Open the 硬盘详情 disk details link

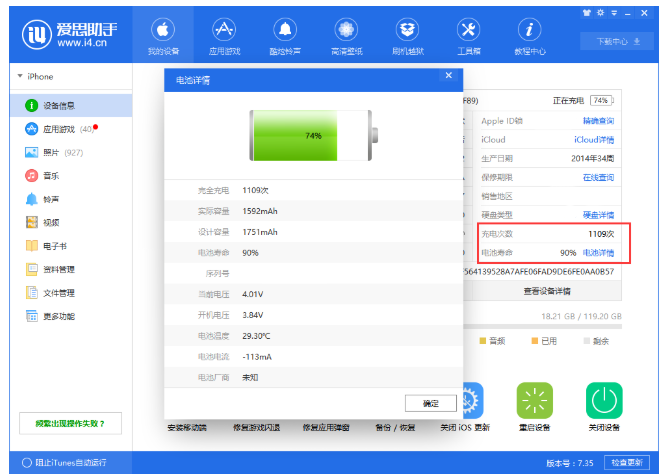598,215
